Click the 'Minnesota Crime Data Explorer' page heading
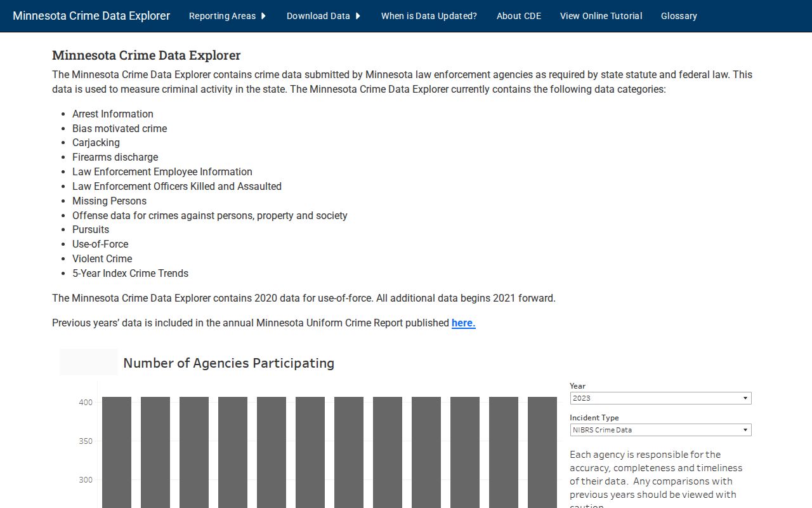812x508 pixels. click(147, 55)
